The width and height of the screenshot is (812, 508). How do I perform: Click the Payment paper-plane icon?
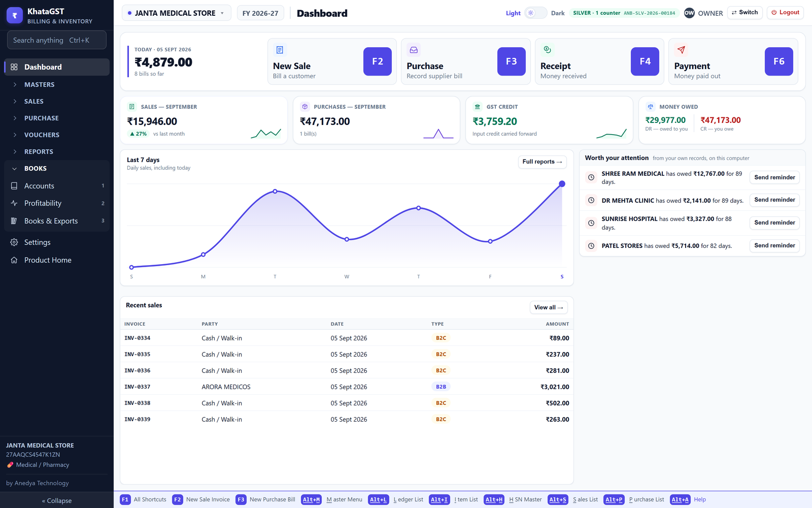click(681, 50)
